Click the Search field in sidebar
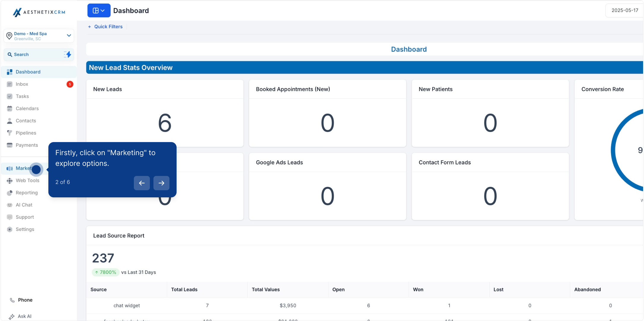The image size is (644, 321). coord(39,54)
